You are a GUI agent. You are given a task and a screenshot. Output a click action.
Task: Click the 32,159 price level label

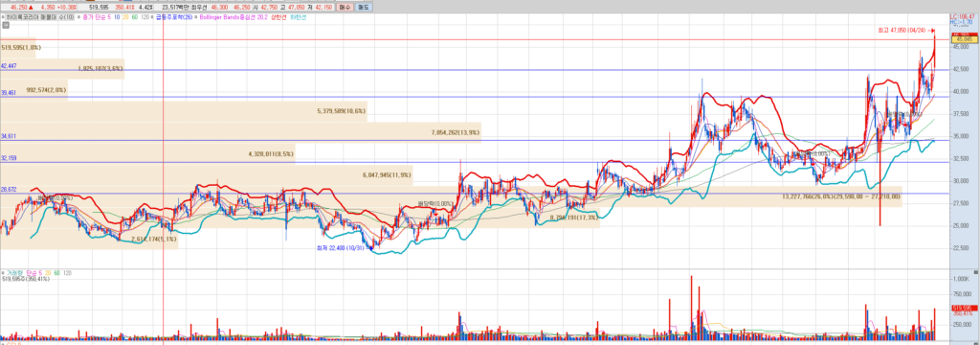pos(9,158)
